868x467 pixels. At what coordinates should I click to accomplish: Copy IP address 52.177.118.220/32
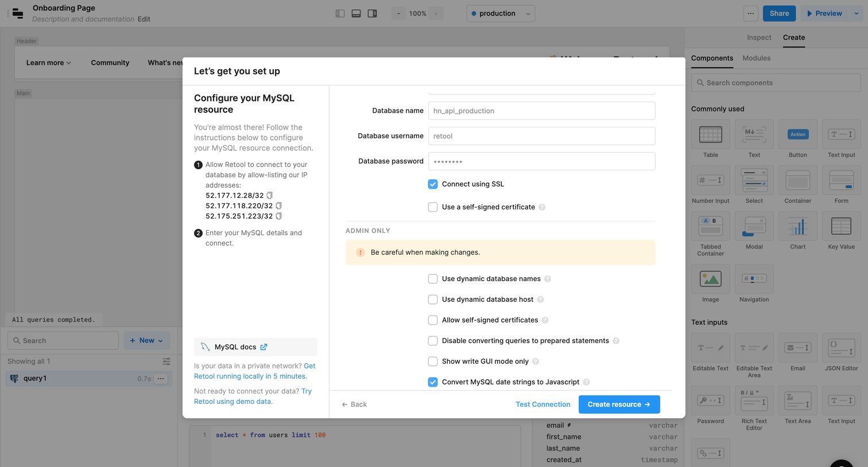tap(278, 206)
